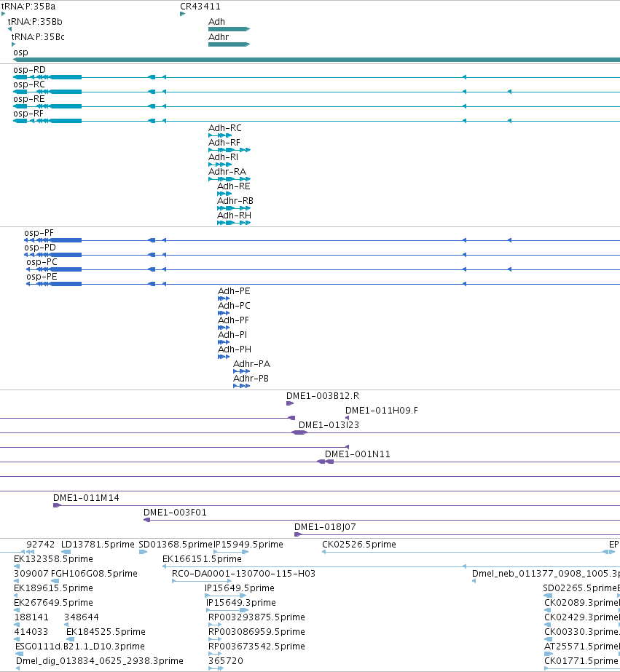This screenshot has height=672, width=620.
Task: Select the Adh-PF protein label
Action: 233,320
